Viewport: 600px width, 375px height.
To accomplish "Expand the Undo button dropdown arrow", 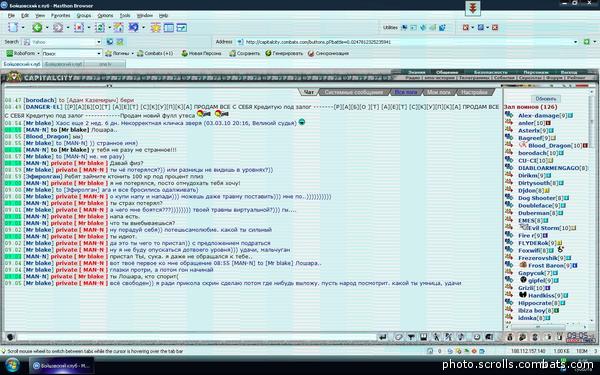I will [x=143, y=28].
